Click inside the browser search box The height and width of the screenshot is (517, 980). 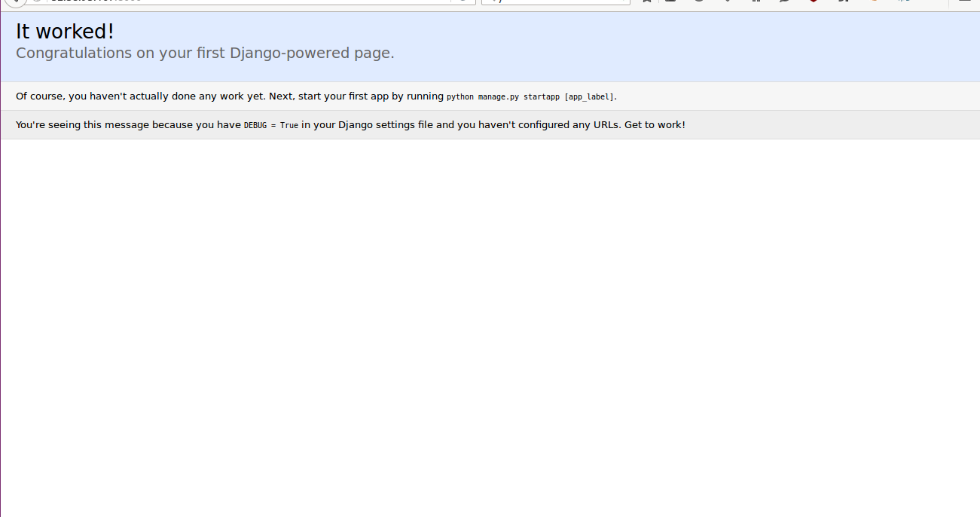coord(565,2)
